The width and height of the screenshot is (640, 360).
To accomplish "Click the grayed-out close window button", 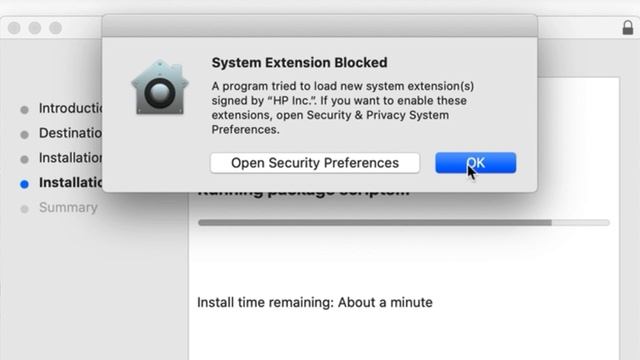I will (14, 28).
